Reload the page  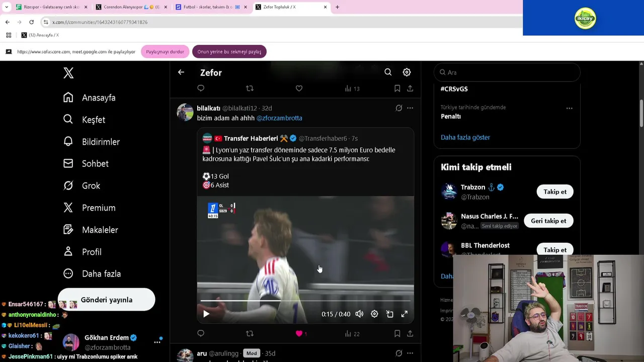click(x=31, y=22)
